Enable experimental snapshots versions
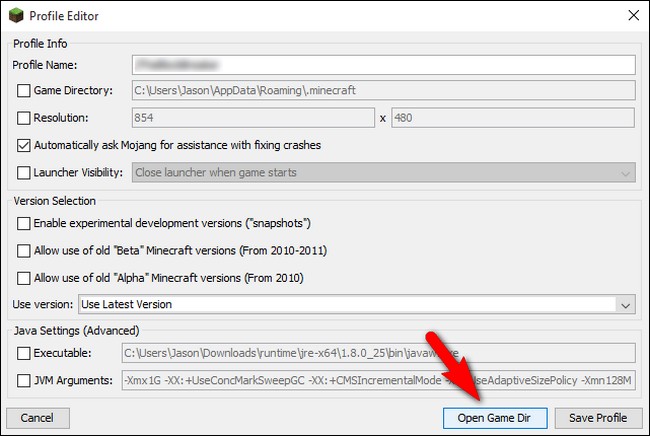Viewport: 650px width, 436px height. pyautogui.click(x=24, y=223)
